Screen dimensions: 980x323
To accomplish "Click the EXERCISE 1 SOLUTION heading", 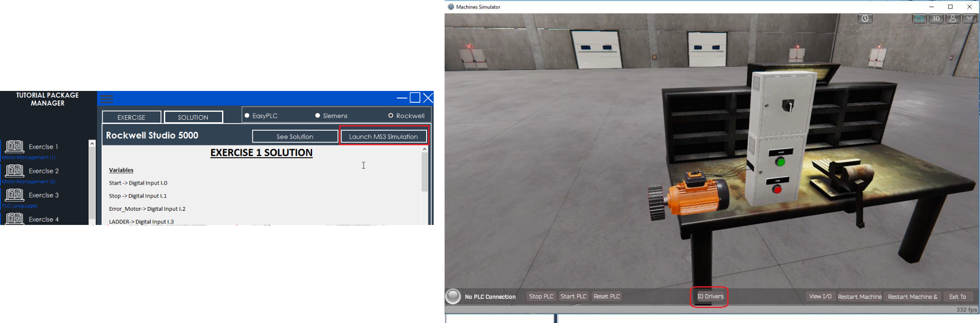I will click(261, 153).
